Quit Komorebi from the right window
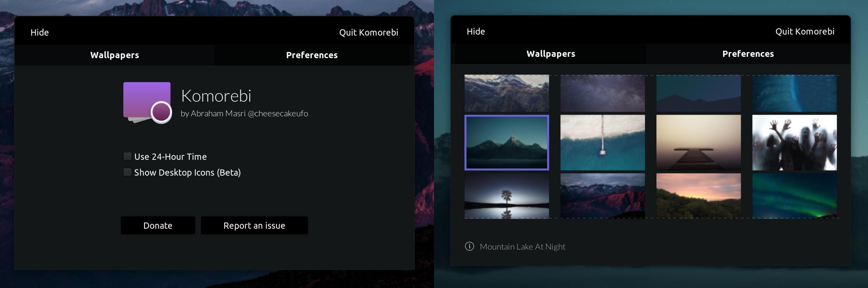The height and width of the screenshot is (288, 868). tap(805, 31)
